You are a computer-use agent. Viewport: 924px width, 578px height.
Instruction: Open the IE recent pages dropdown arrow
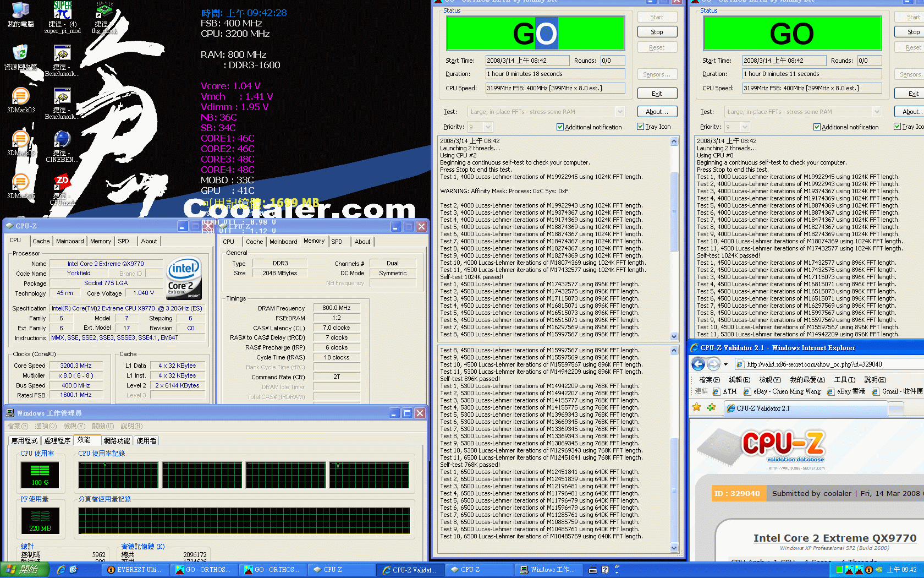(725, 364)
